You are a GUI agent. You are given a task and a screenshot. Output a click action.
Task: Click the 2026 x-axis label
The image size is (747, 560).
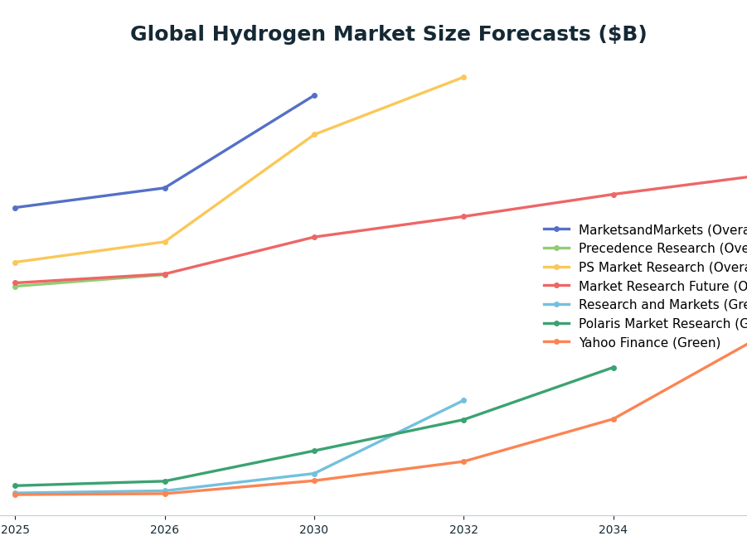[x=165, y=529]
